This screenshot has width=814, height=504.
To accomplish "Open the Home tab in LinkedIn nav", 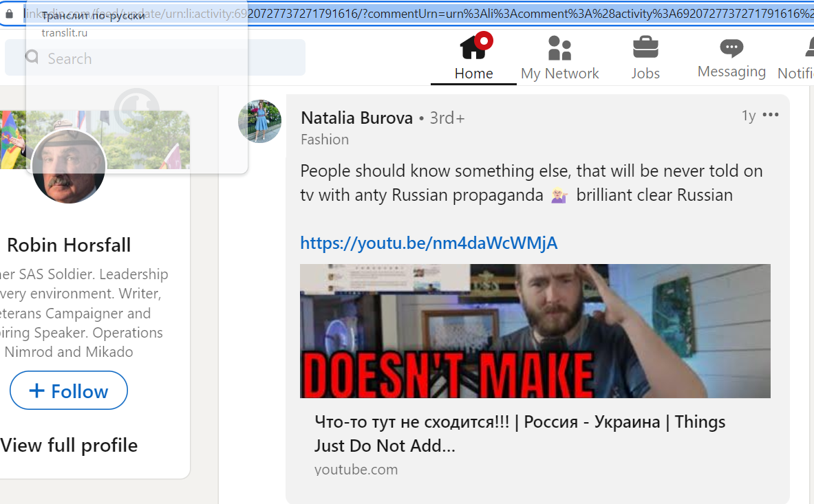I will [x=473, y=57].
